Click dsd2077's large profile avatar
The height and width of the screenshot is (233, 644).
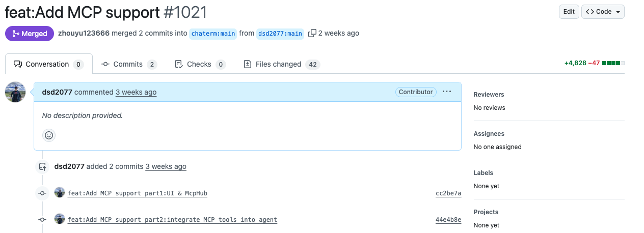[15, 92]
